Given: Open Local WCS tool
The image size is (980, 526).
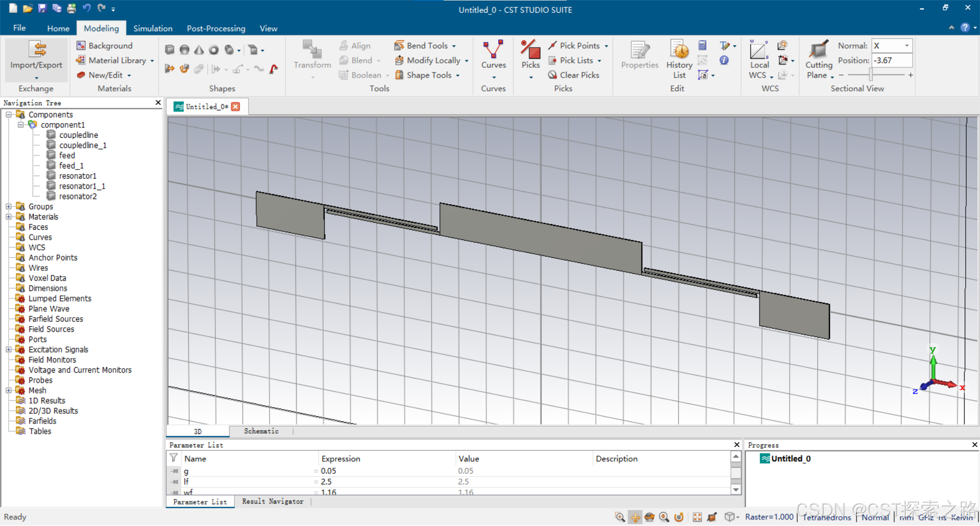Looking at the screenshot, I should pos(759,59).
